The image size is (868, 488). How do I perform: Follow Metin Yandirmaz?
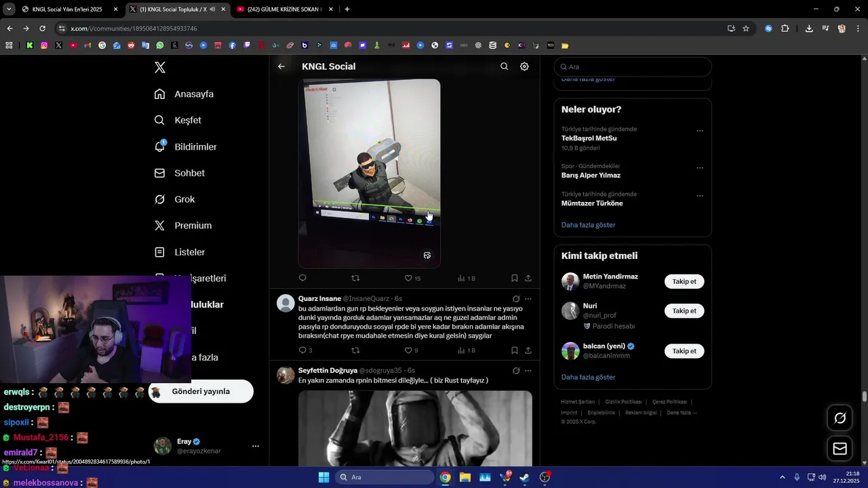(x=684, y=281)
